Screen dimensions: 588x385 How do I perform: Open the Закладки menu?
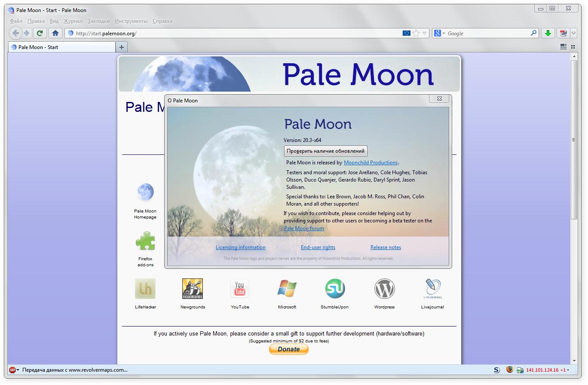pos(98,21)
